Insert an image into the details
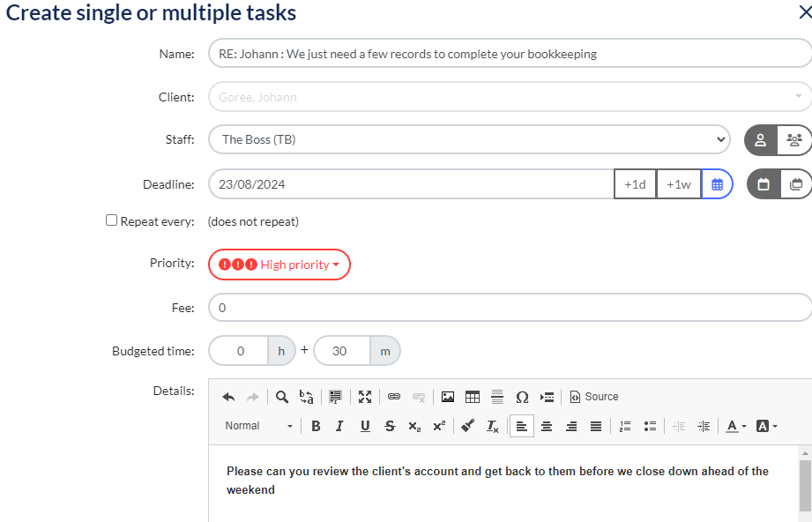 (x=448, y=397)
